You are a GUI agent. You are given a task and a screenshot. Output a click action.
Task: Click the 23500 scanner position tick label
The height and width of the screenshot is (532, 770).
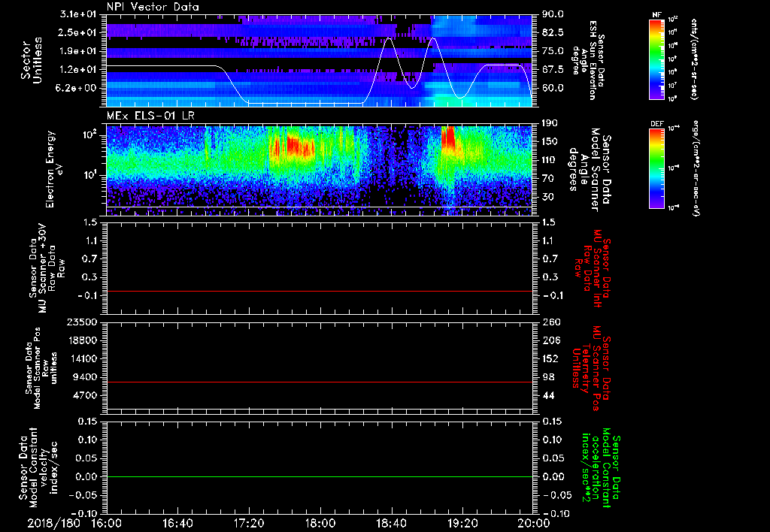click(81, 322)
